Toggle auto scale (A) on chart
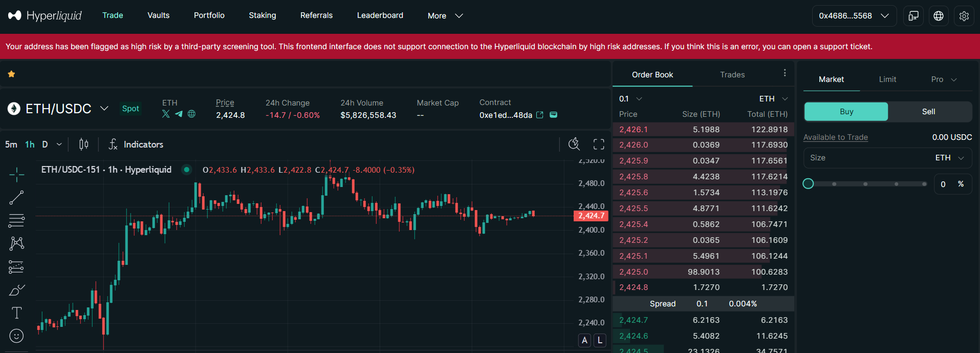Viewport: 980px width, 353px height. pyautogui.click(x=584, y=340)
